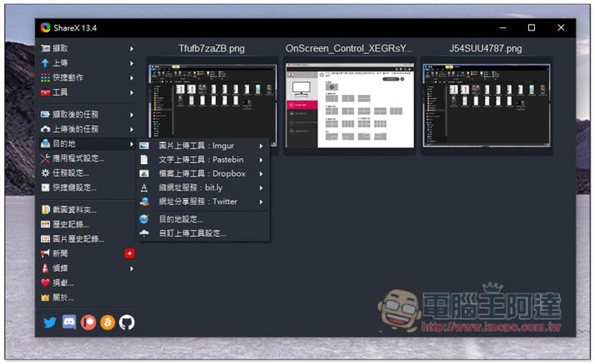Open 快捷鍵設定... label
The height and width of the screenshot is (364, 595).
tap(74, 188)
